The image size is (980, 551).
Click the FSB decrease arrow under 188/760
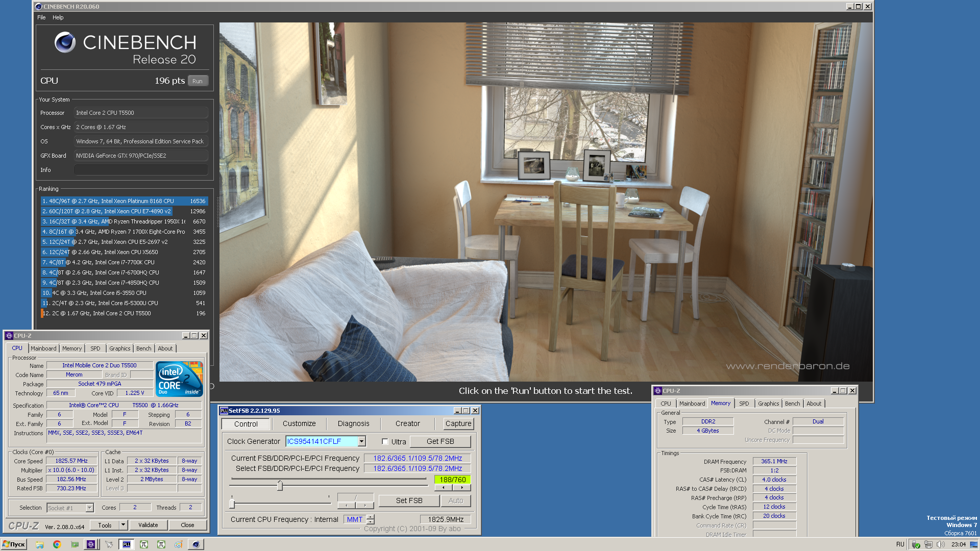(x=443, y=488)
